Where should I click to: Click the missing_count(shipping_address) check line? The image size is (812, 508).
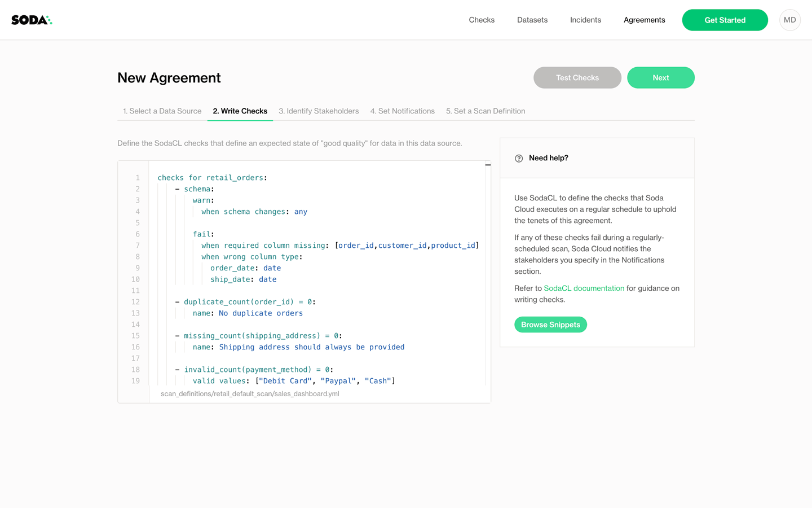[258, 336]
